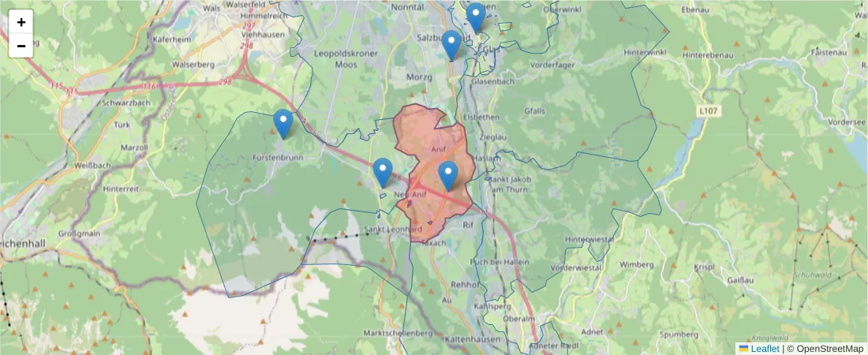Click the Puch bei Hallein label
868x355 pixels.
[499, 261]
